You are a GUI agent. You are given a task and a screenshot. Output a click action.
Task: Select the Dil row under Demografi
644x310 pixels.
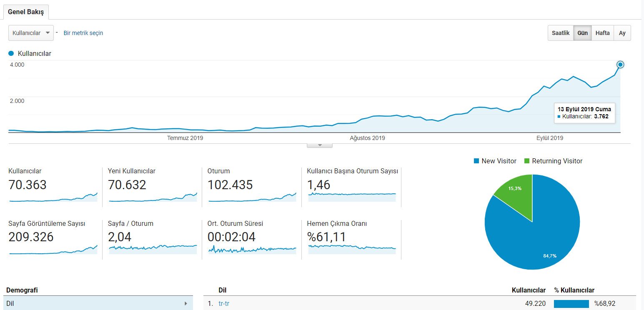[x=98, y=303]
